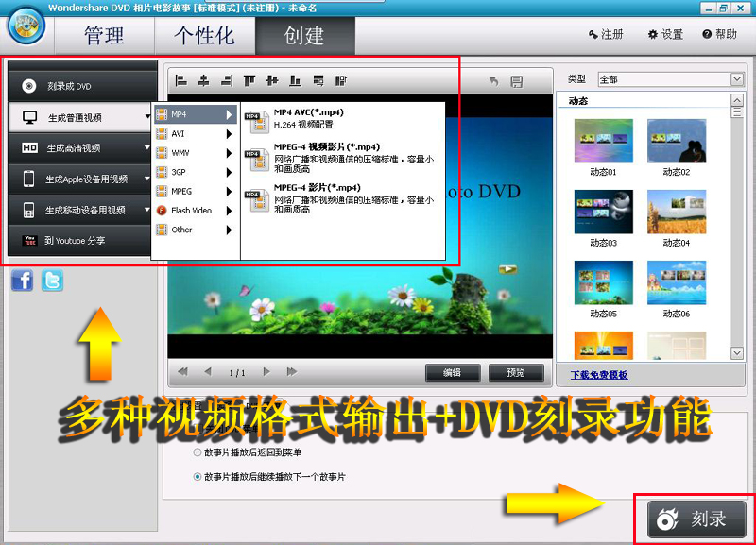756x545 pixels.
Task: Click the 注册 register button
Action: pyautogui.click(x=606, y=34)
